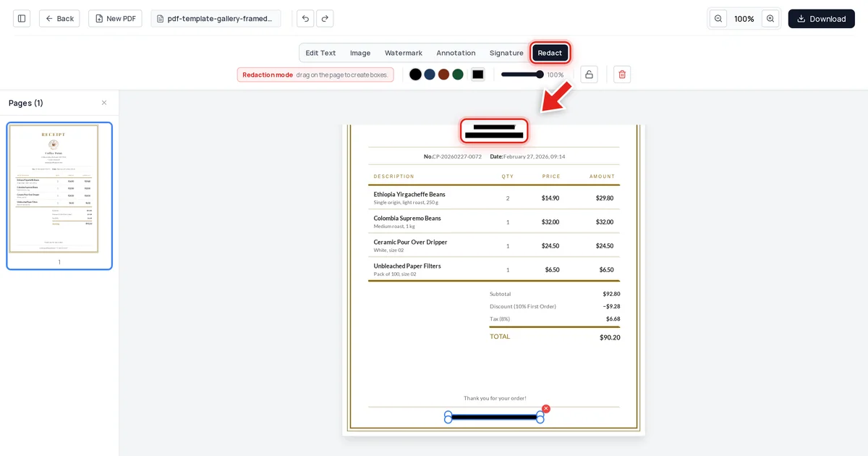The width and height of the screenshot is (868, 456).
Task: Go Back to the previous screen
Action: coord(59,19)
